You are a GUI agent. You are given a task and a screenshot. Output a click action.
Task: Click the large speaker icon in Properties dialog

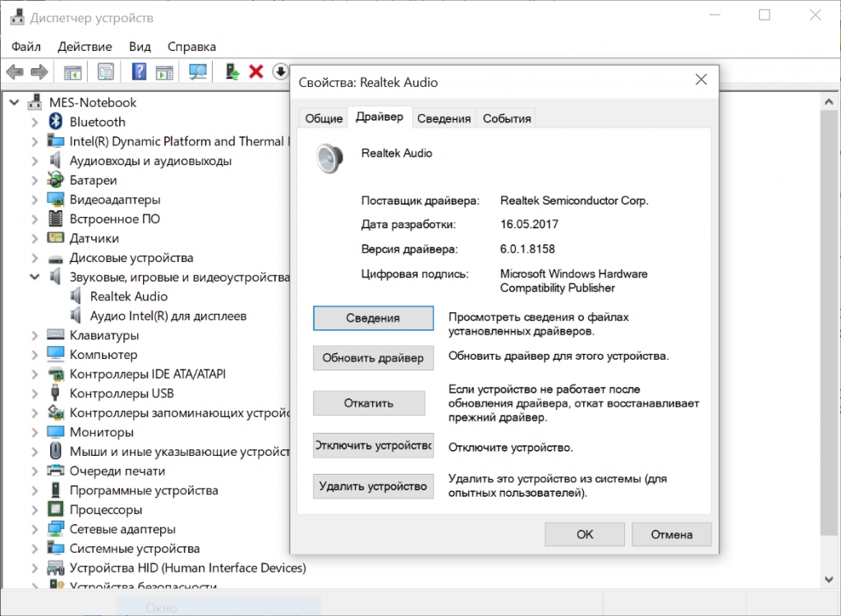coord(329,159)
